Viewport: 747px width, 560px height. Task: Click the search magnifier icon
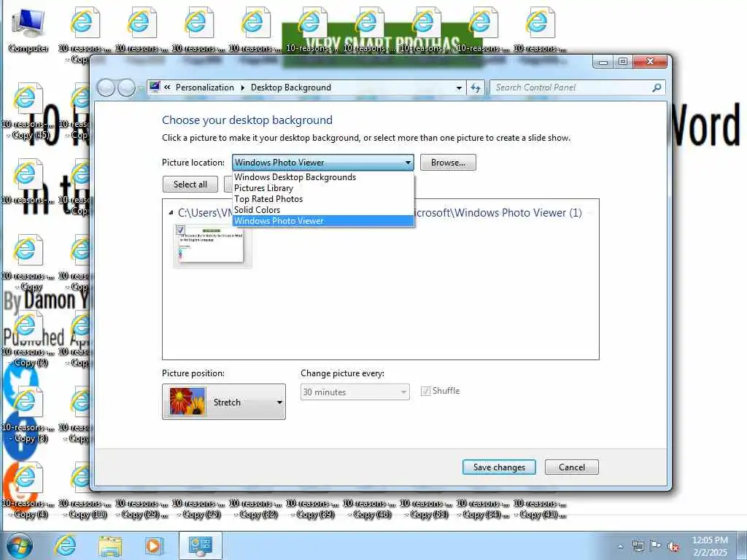point(657,87)
